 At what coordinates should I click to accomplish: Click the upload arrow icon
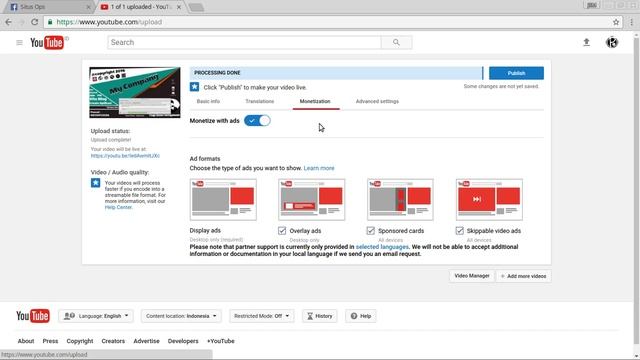pyautogui.click(x=587, y=42)
